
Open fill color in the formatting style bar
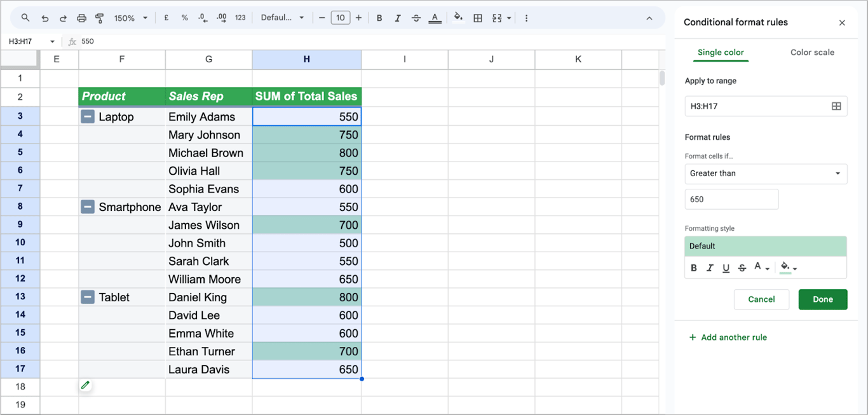pyautogui.click(x=789, y=268)
